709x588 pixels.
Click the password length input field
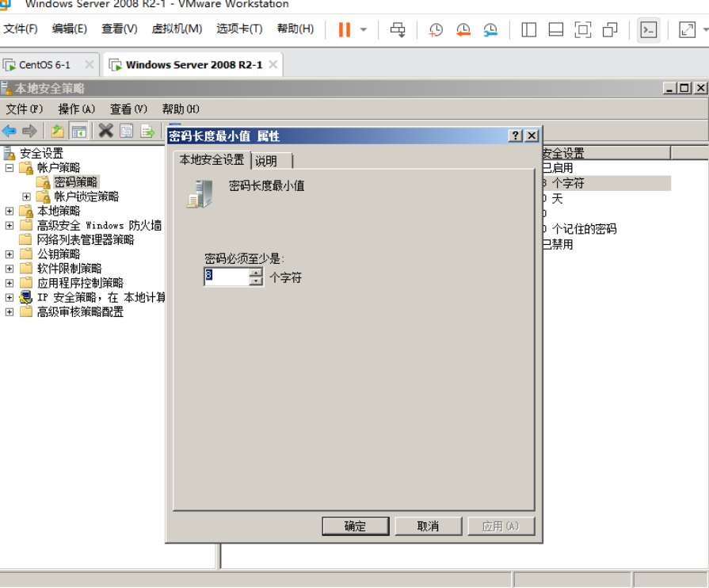tap(227, 277)
